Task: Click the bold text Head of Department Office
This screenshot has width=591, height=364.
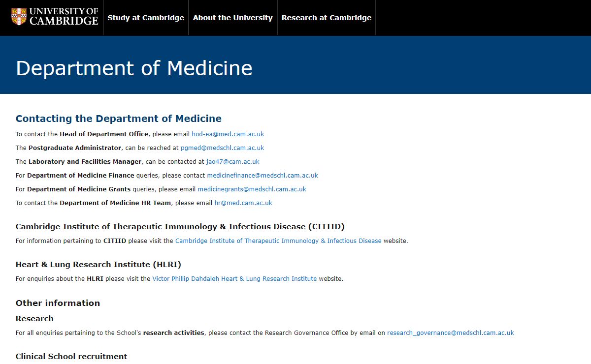Action: [104, 134]
